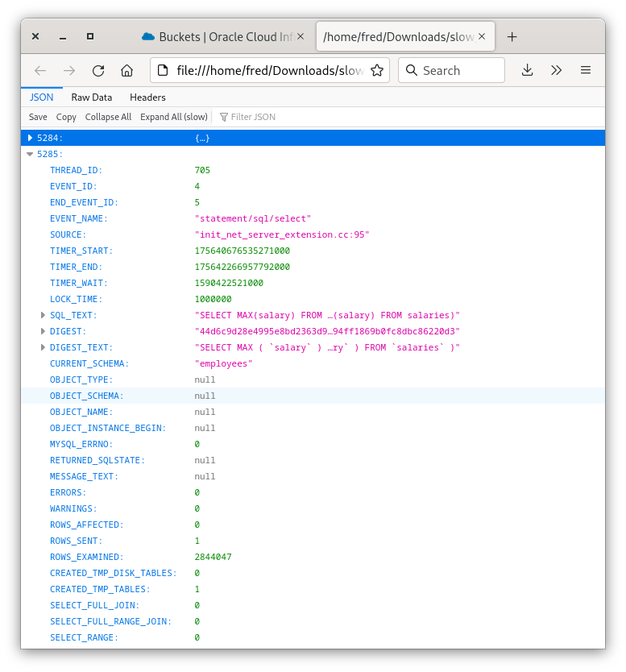626x672 pixels.
Task: Click the Collapse All button
Action: [108, 117]
